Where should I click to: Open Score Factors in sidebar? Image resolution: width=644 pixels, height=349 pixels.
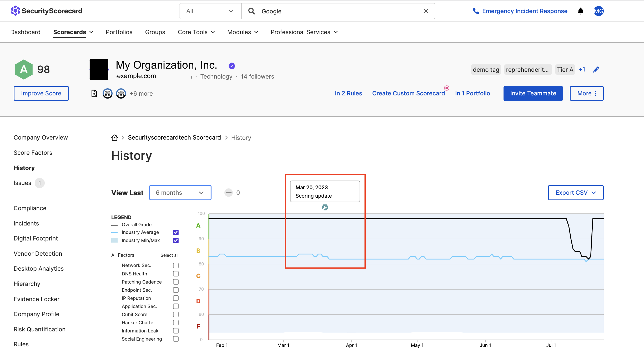33,153
